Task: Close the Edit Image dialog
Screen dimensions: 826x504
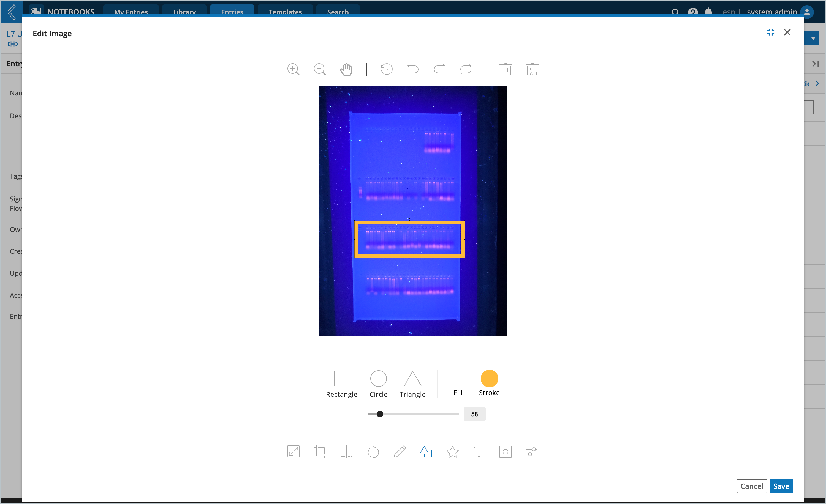Action: pyautogui.click(x=787, y=32)
